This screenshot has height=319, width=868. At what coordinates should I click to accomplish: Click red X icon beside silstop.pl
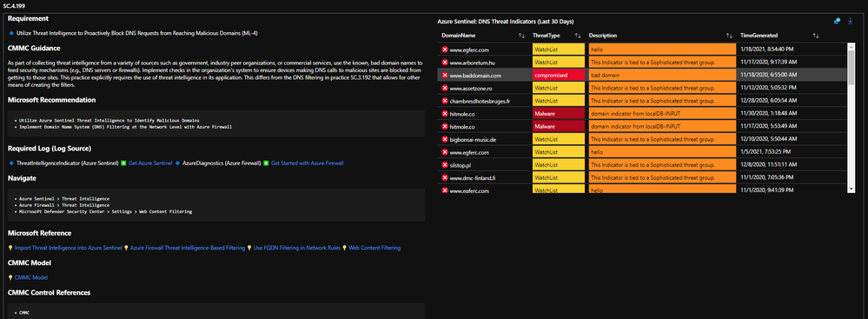pos(445,165)
